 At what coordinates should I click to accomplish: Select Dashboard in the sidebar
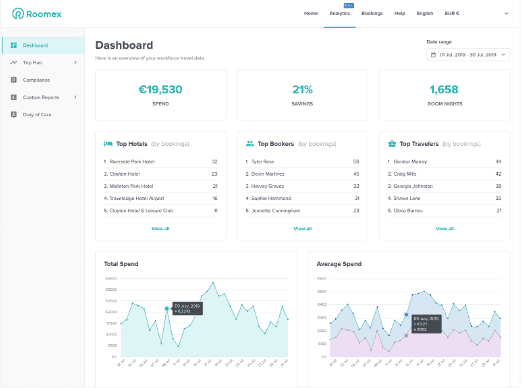43,45
